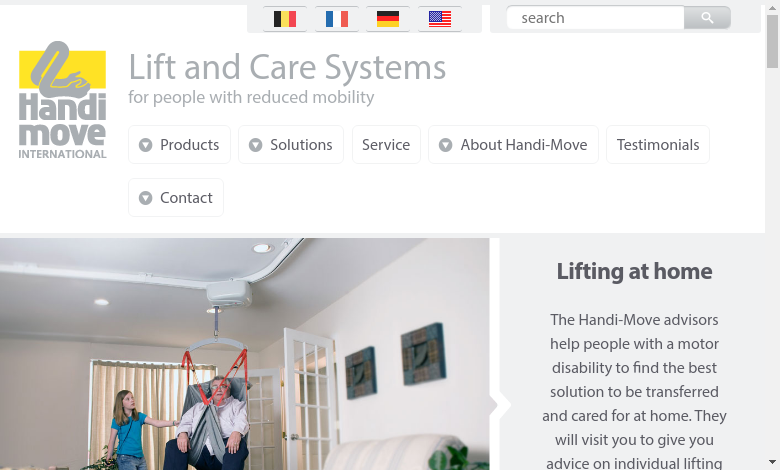Image resolution: width=780 pixels, height=470 pixels.
Task: Open the Handi-Move International logo homepage
Action: coord(62,100)
